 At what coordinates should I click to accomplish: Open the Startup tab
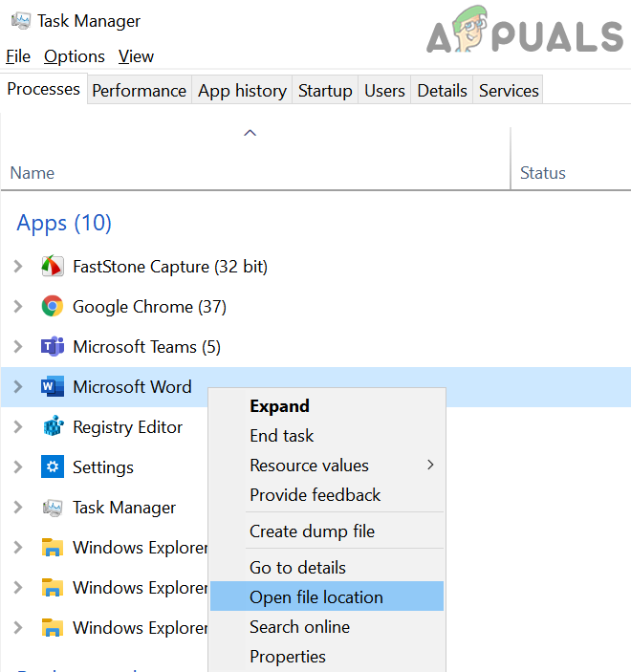click(x=325, y=91)
